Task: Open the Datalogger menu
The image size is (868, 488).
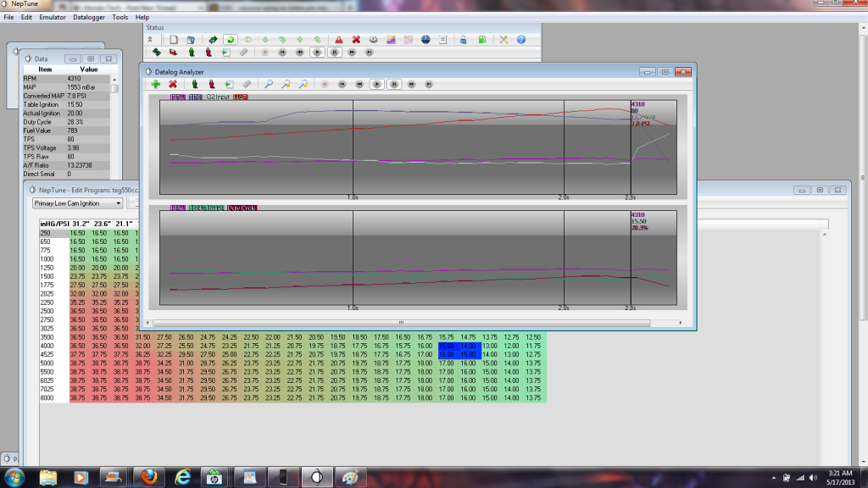Action: point(89,17)
